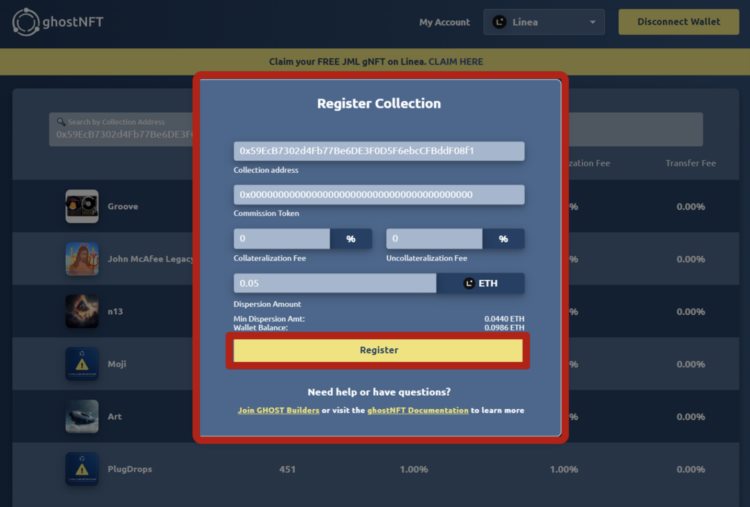Click the yellow Register button
Viewport: 750px width, 507px height.
click(378, 350)
